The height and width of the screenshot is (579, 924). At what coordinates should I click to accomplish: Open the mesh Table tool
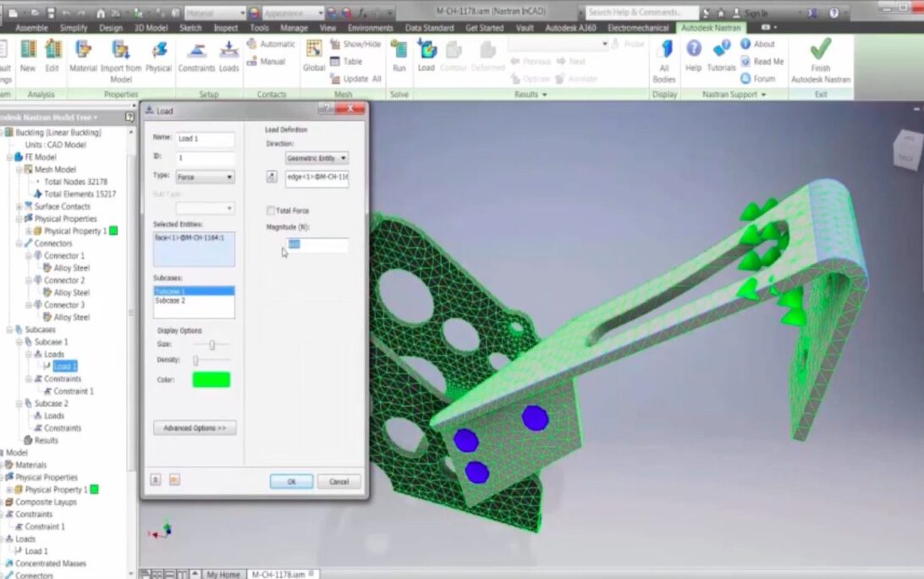346,61
